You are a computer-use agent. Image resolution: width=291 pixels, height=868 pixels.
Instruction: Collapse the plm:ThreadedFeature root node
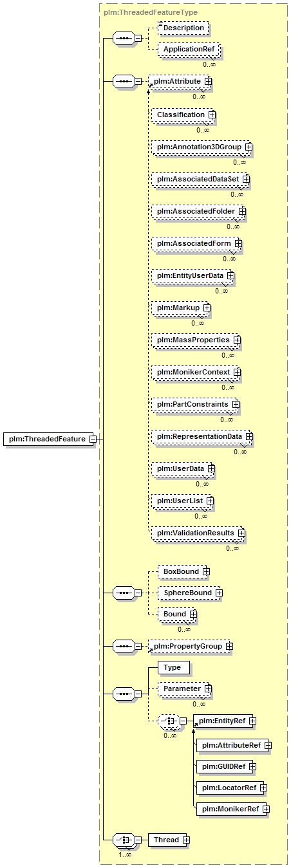tap(93, 439)
